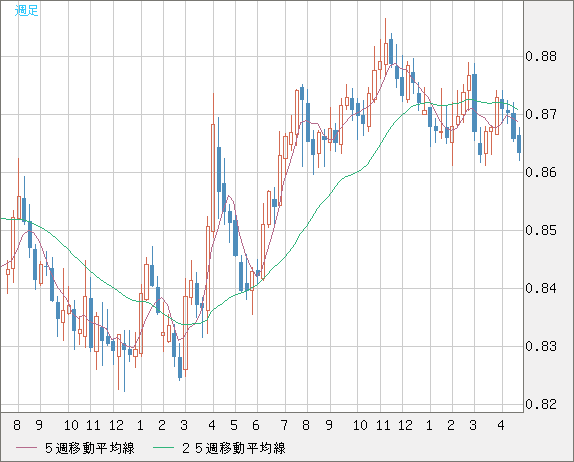Click the 0.85 price axis label

pyautogui.click(x=541, y=230)
